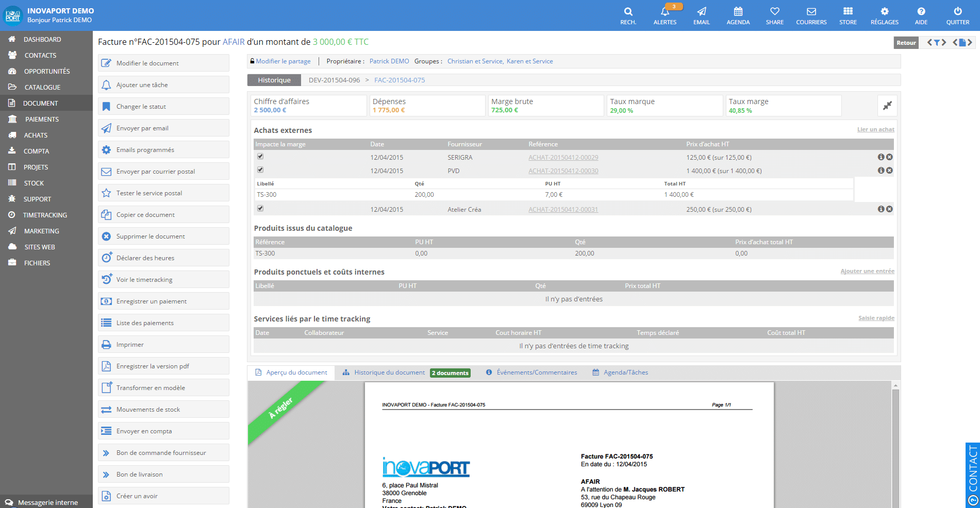This screenshot has height=508, width=980.
Task: Open CONTACTS in the sidebar
Action: click(46, 55)
